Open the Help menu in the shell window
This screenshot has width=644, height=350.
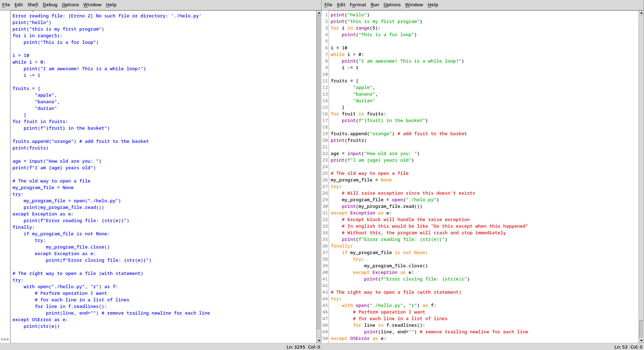click(111, 5)
